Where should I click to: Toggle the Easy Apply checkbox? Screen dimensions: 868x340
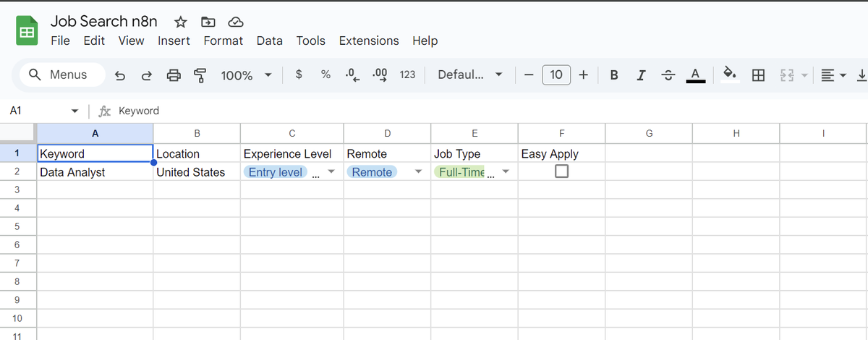click(x=561, y=171)
